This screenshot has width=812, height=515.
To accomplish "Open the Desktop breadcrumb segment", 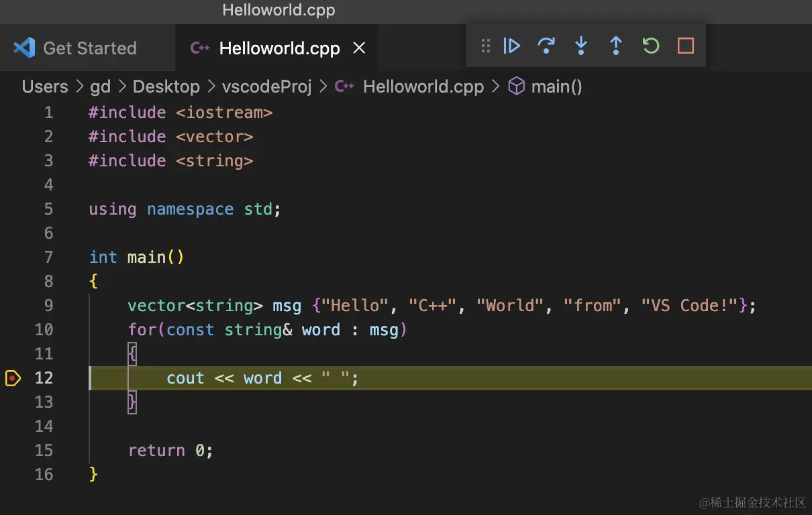I will [x=166, y=87].
